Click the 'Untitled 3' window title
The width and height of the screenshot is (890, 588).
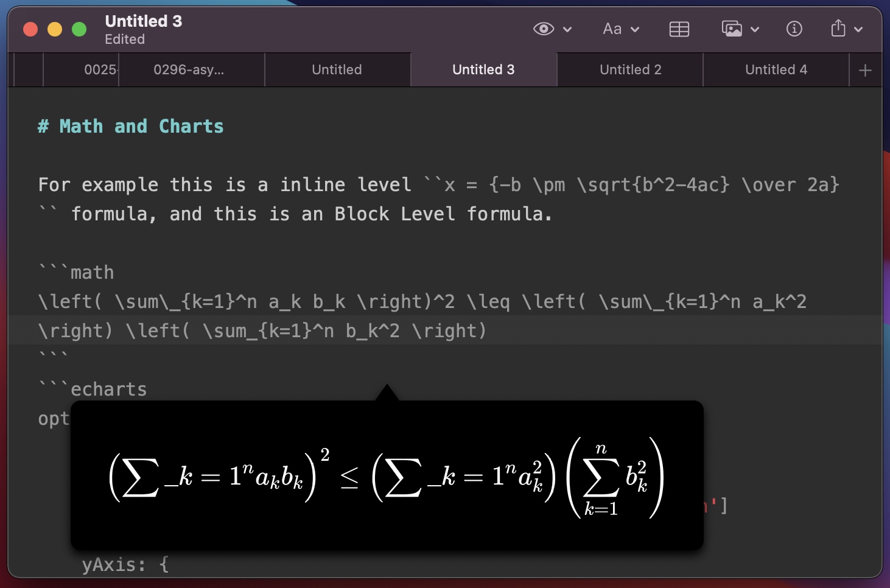[144, 21]
